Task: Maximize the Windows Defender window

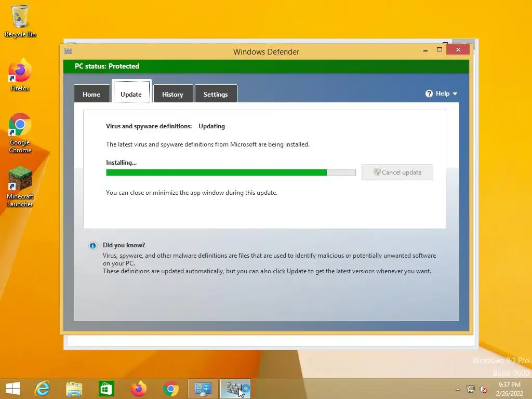Action: 440,49
